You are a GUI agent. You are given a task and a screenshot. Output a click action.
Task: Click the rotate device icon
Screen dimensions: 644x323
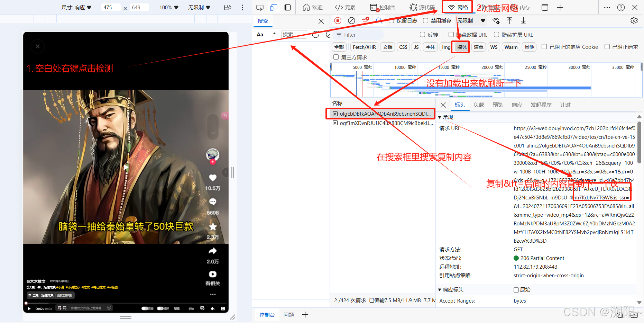tap(228, 7)
